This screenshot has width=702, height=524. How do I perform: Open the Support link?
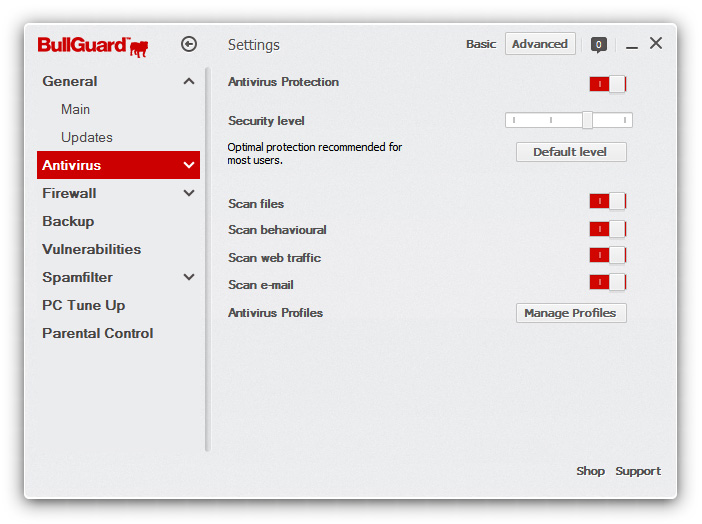point(638,471)
